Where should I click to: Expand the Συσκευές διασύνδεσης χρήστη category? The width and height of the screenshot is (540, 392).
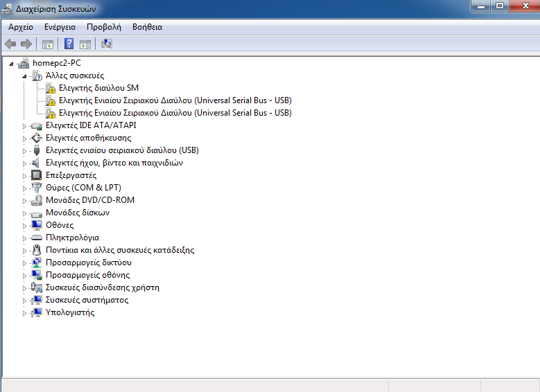24,287
